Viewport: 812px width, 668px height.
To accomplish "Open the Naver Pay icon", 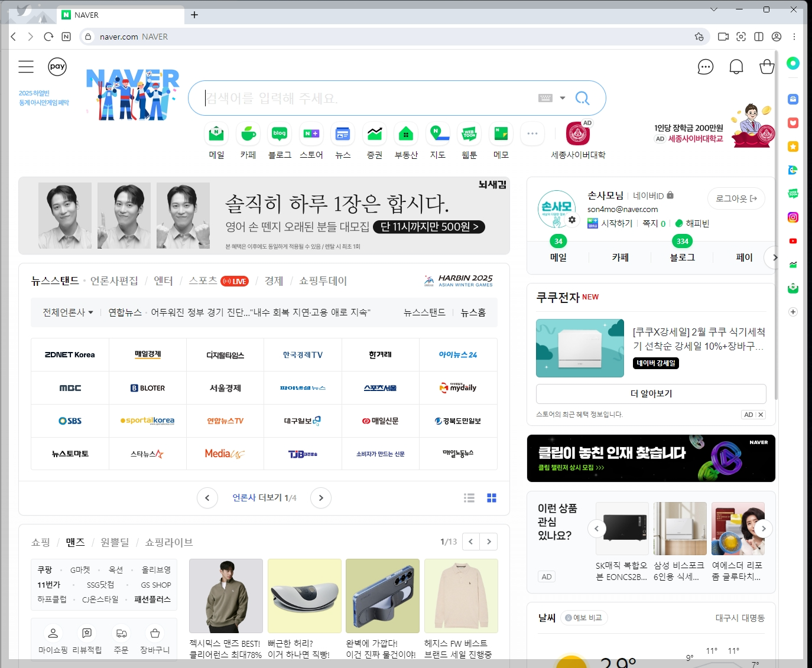I will pyautogui.click(x=57, y=66).
